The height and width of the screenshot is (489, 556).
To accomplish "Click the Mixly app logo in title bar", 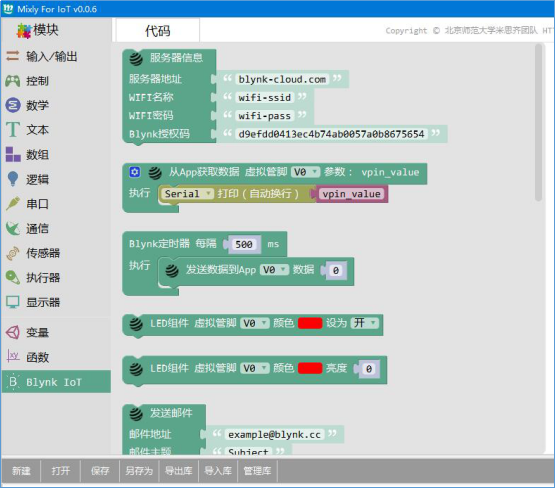I will pyautogui.click(x=8, y=9).
